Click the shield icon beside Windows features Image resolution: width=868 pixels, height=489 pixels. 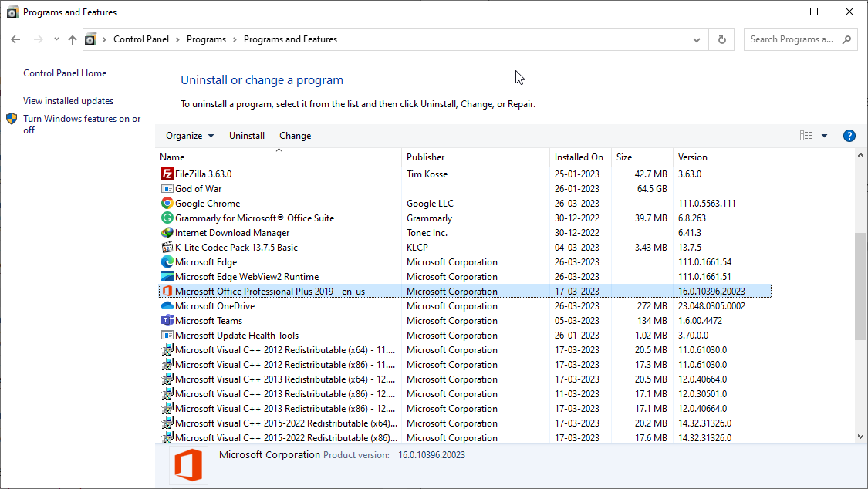click(x=12, y=118)
